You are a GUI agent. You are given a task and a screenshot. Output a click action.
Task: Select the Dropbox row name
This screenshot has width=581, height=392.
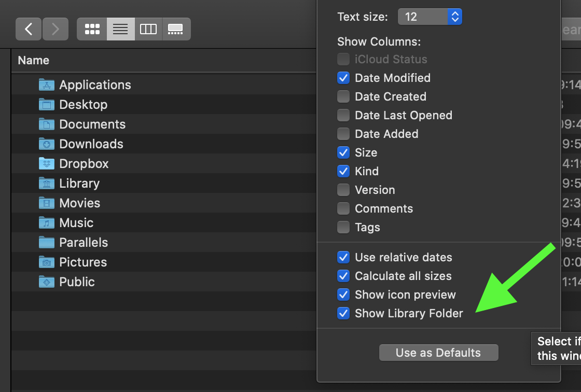tap(84, 163)
